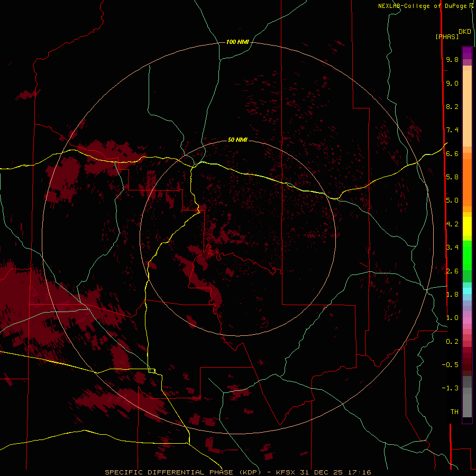Pick the pink color bar segment
Screen dimensions: 476x476
[467, 321]
